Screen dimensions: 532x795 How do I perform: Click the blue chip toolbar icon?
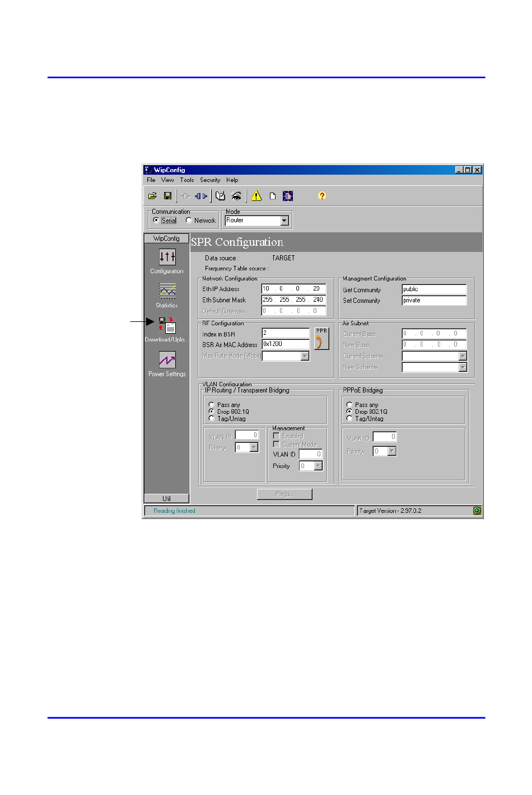pos(288,196)
